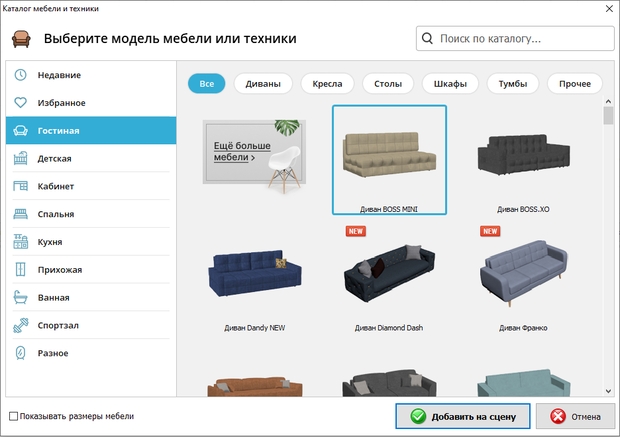
Task: Click the Добавить на сцену button
Action: [463, 416]
